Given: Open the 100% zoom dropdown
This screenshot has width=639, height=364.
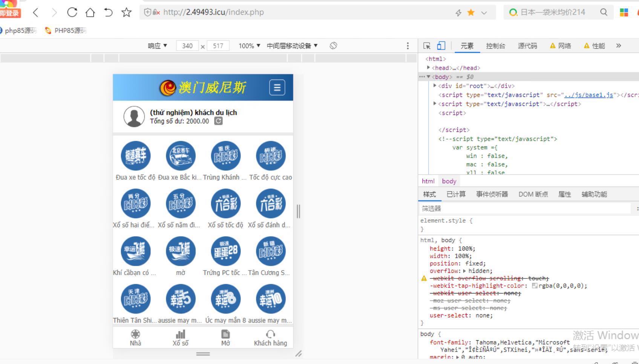Looking at the screenshot, I should (x=249, y=46).
